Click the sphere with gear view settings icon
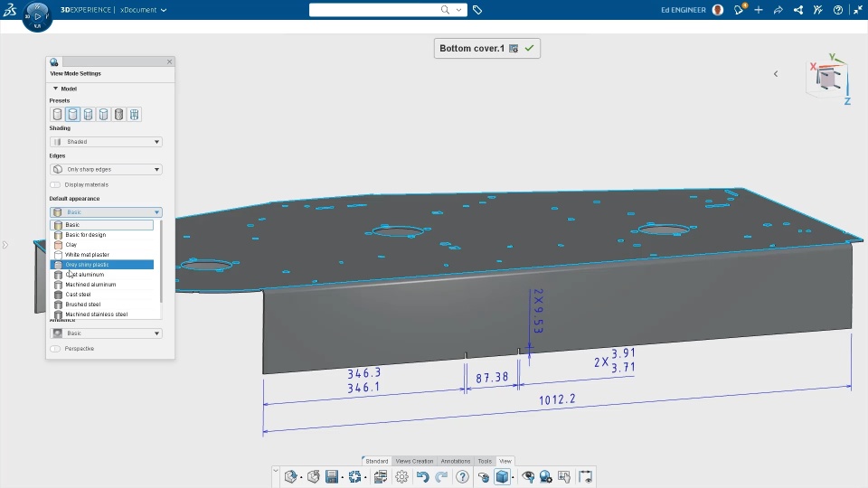The image size is (868, 488). 546,476
